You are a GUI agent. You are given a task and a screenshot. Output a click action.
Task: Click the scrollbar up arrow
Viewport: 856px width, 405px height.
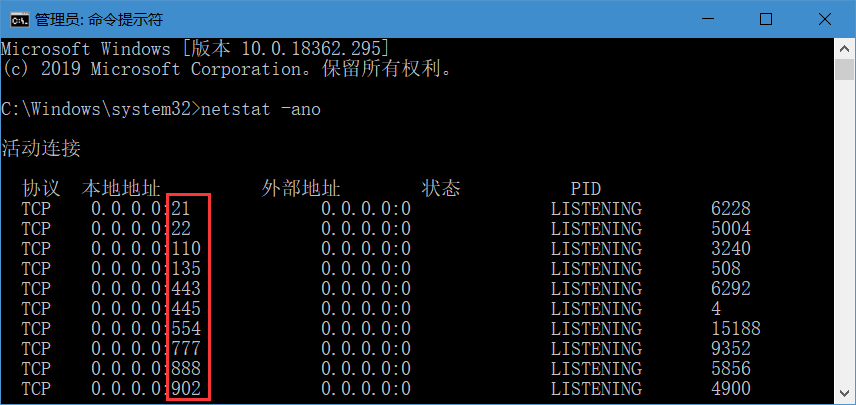(x=843, y=46)
